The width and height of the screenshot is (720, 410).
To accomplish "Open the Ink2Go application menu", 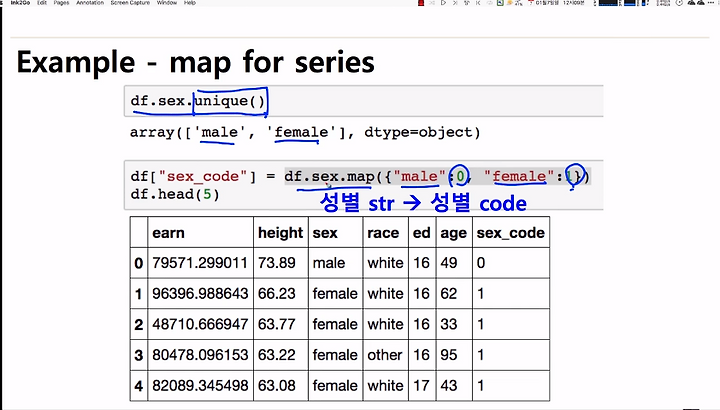I will point(20,3).
